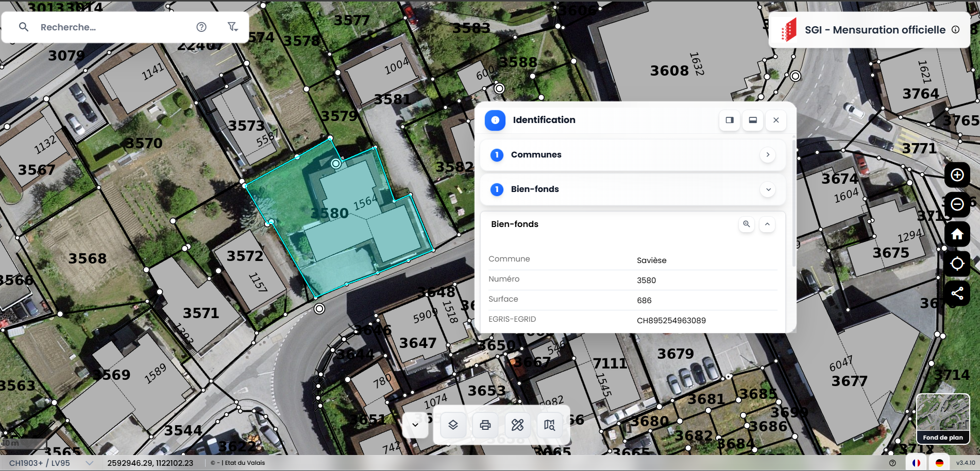The width and height of the screenshot is (980, 471).
Task: Open the Fond de plan basemap selector
Action: click(942, 419)
